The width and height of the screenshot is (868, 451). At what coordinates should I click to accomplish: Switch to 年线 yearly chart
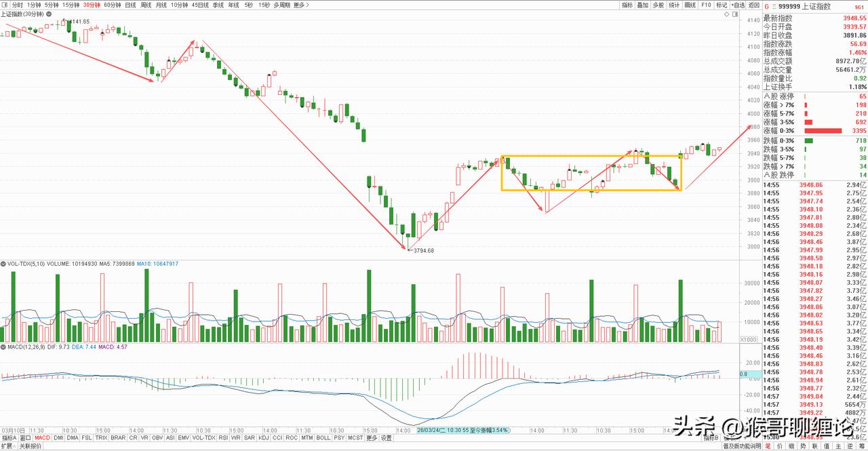coord(233,5)
